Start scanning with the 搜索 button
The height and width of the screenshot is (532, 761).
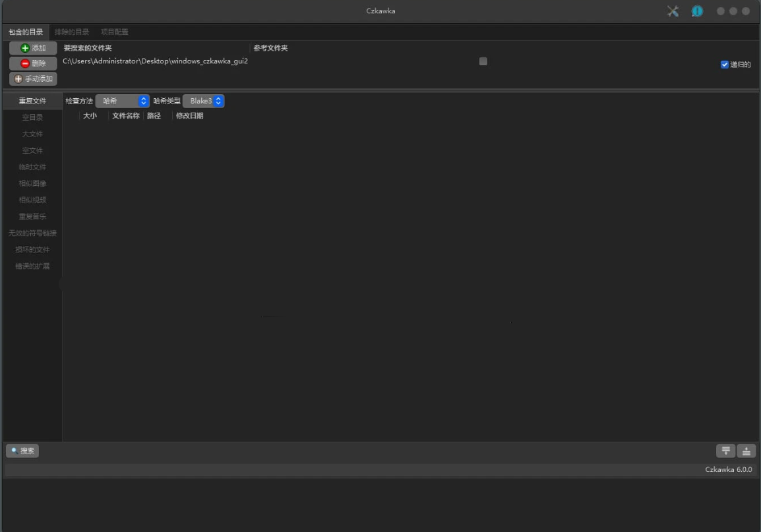22,450
